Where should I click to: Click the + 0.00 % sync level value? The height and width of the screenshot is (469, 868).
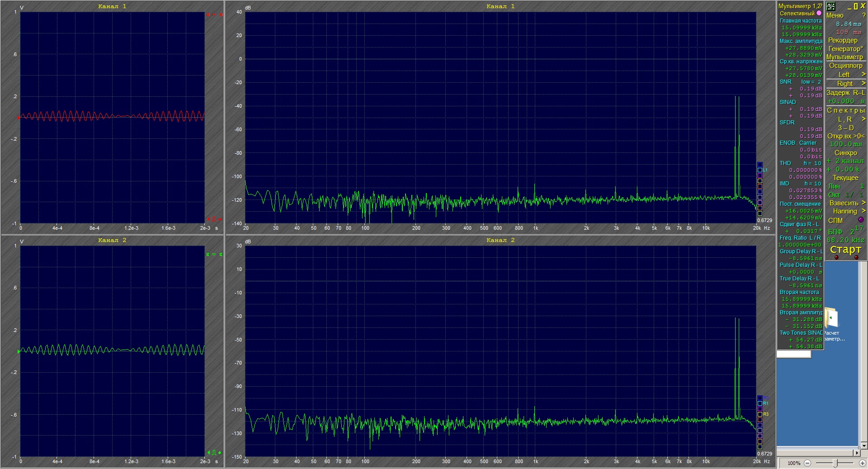coord(844,170)
